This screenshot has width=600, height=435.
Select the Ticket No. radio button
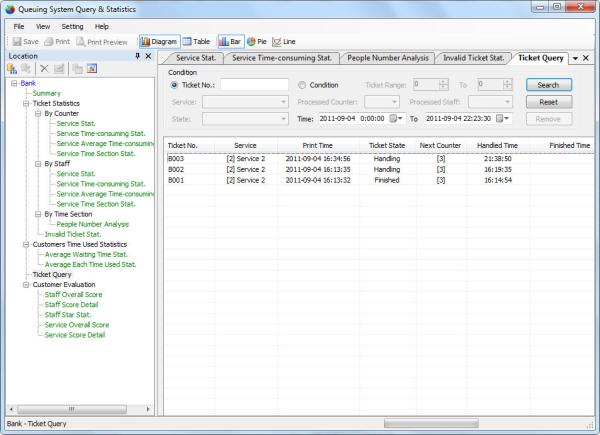point(174,85)
